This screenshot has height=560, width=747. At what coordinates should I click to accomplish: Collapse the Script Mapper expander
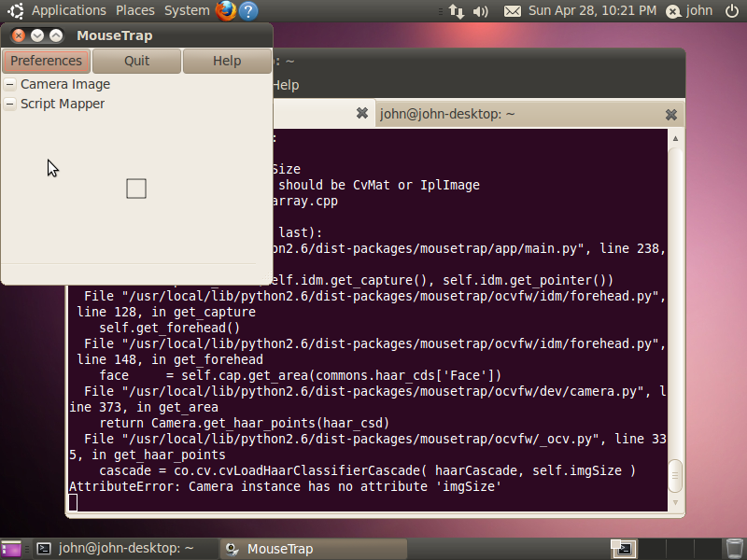point(10,104)
